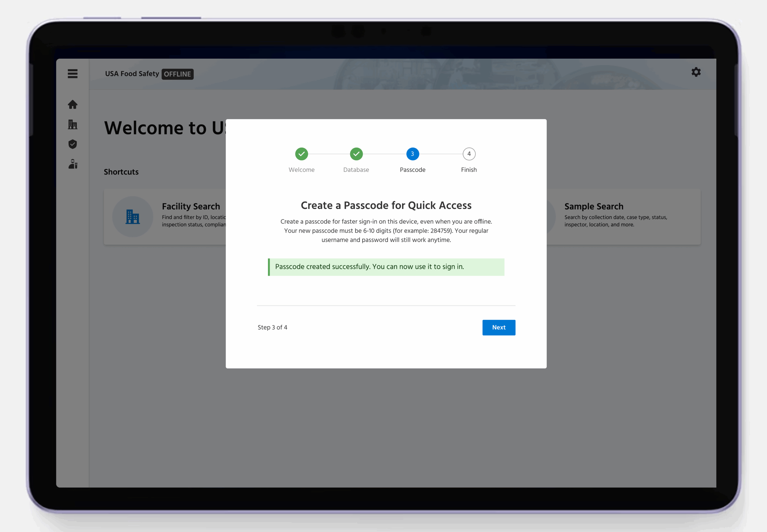
Task: Open the hamburger navigation menu
Action: (73, 74)
